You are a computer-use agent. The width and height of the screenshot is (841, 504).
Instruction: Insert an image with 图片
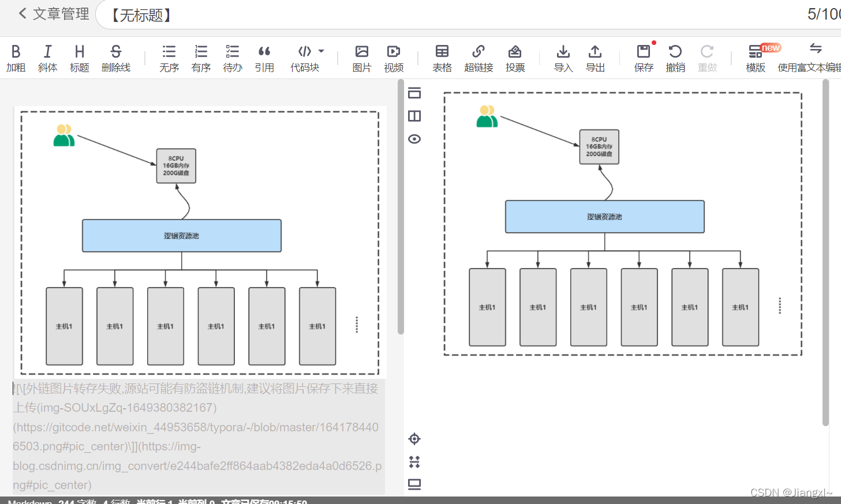362,59
